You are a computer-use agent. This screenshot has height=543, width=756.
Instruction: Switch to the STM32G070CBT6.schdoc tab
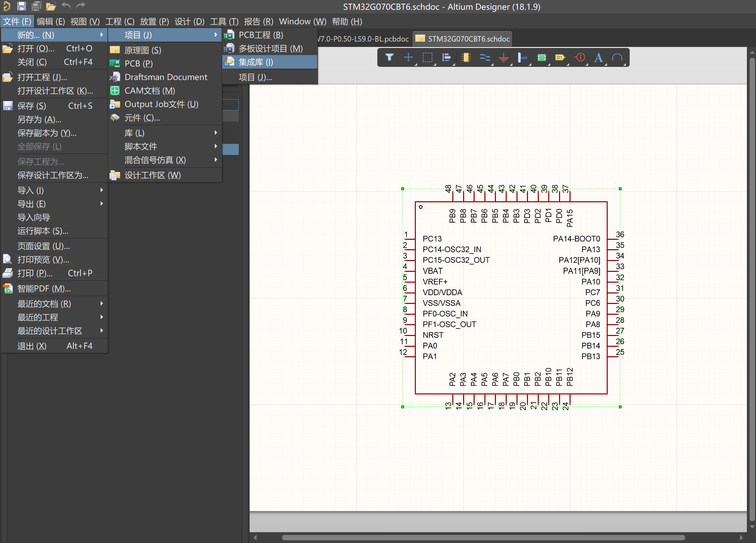click(x=463, y=39)
